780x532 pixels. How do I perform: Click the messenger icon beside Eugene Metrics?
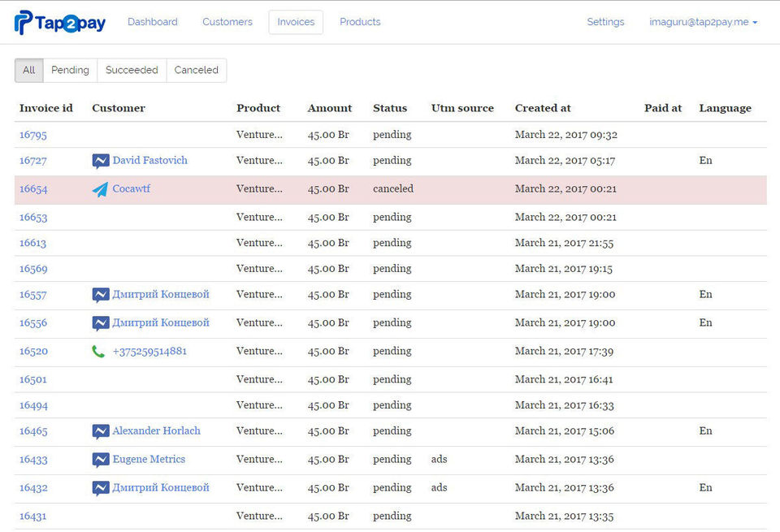coord(101,460)
